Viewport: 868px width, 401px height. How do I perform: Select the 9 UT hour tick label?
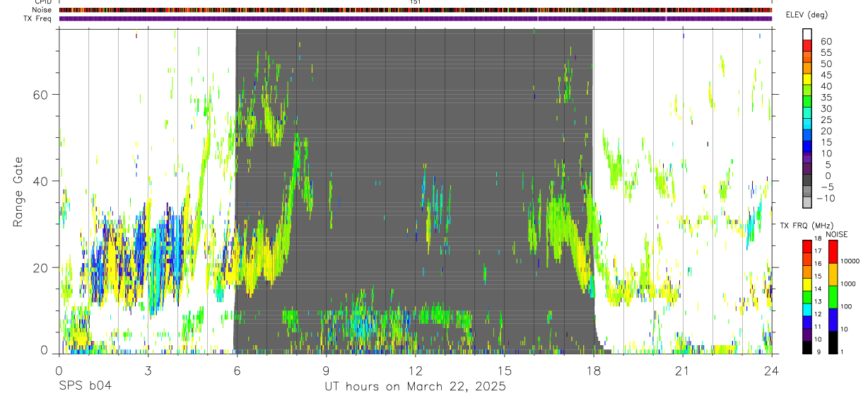coord(326,369)
